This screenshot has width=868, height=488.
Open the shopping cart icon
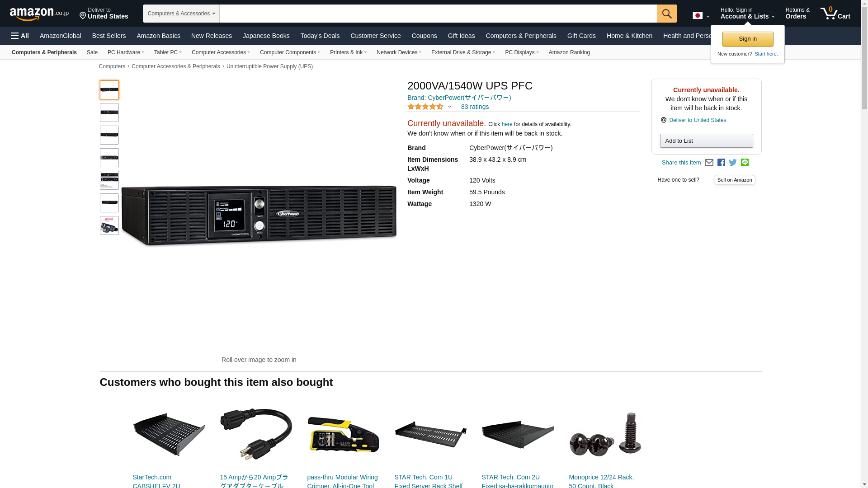(x=835, y=13)
